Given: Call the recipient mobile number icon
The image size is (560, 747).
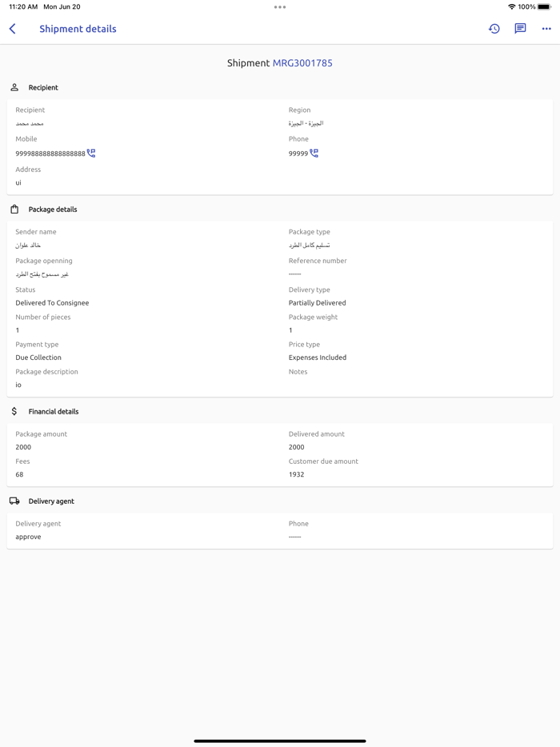Looking at the screenshot, I should [91, 153].
